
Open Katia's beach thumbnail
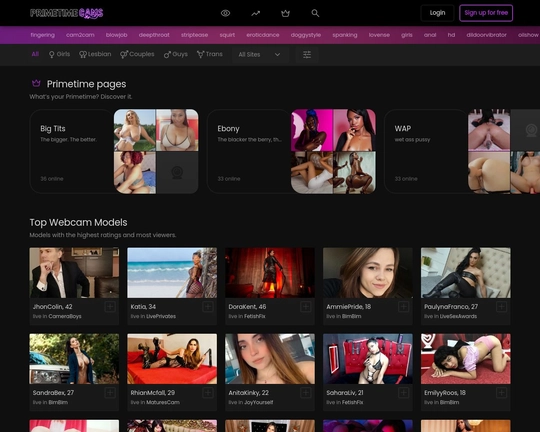(172, 272)
